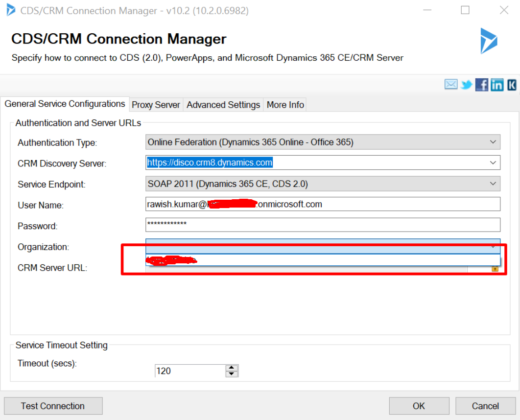Click the Dynamics icon in title bar
This screenshot has width=520, height=420.
[11, 10]
